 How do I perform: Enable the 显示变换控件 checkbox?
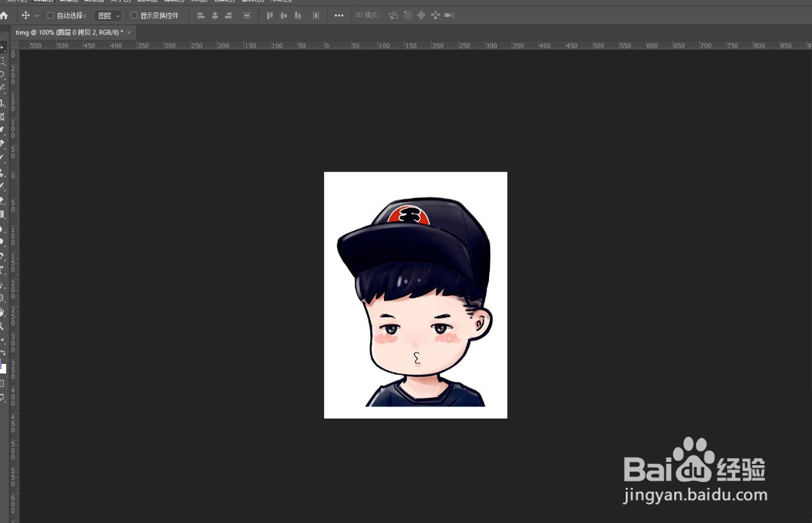point(134,15)
